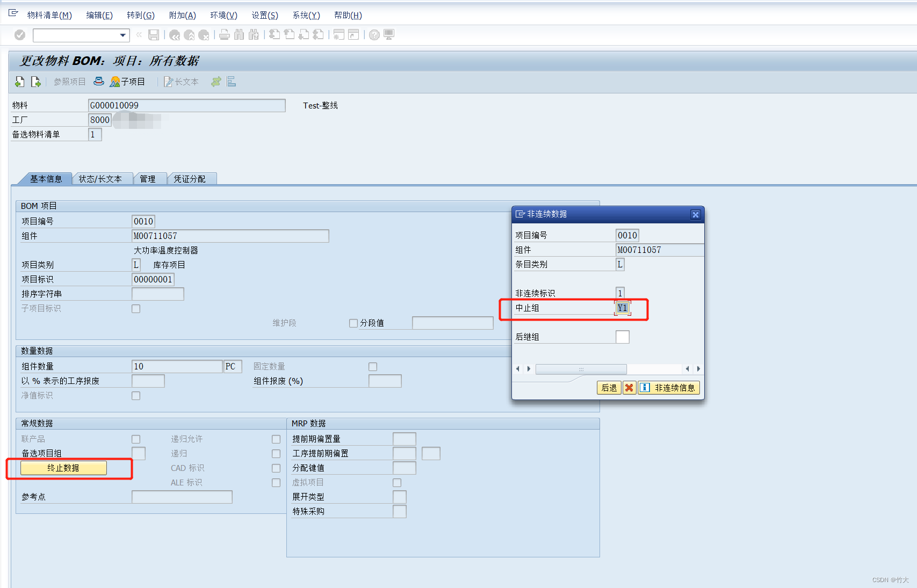Click the Print icon
The height and width of the screenshot is (588, 917).
225,35
